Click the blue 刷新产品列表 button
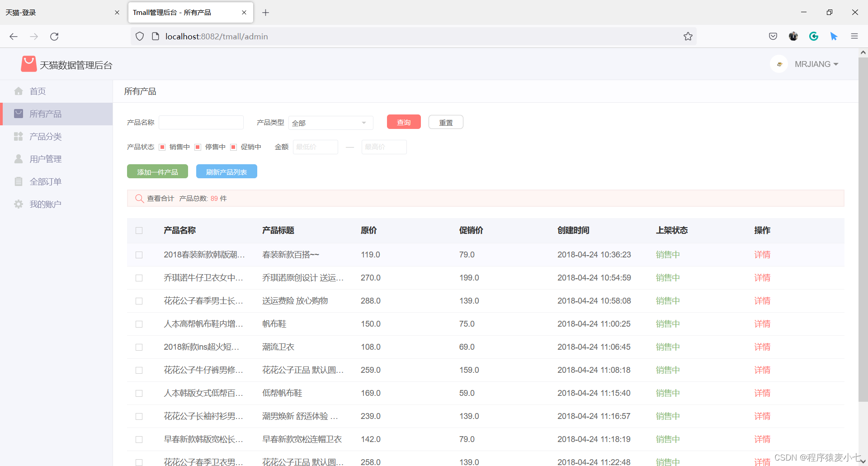 click(226, 171)
